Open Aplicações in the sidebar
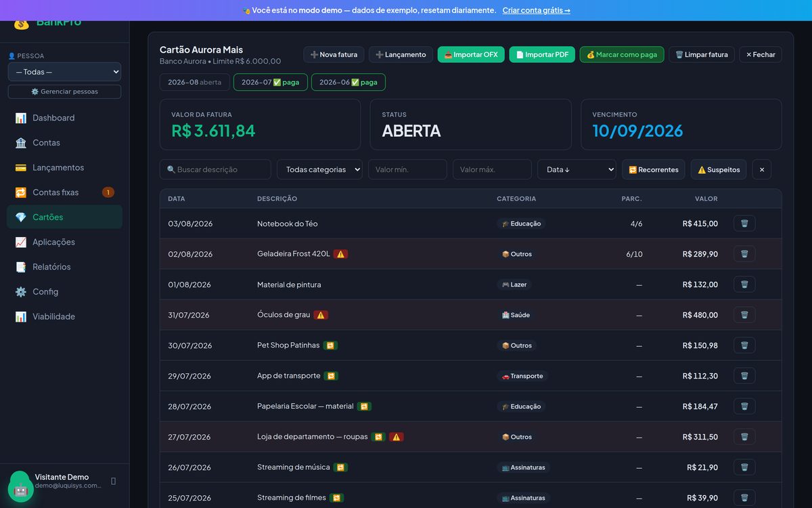This screenshot has height=508, width=812. tap(64, 242)
